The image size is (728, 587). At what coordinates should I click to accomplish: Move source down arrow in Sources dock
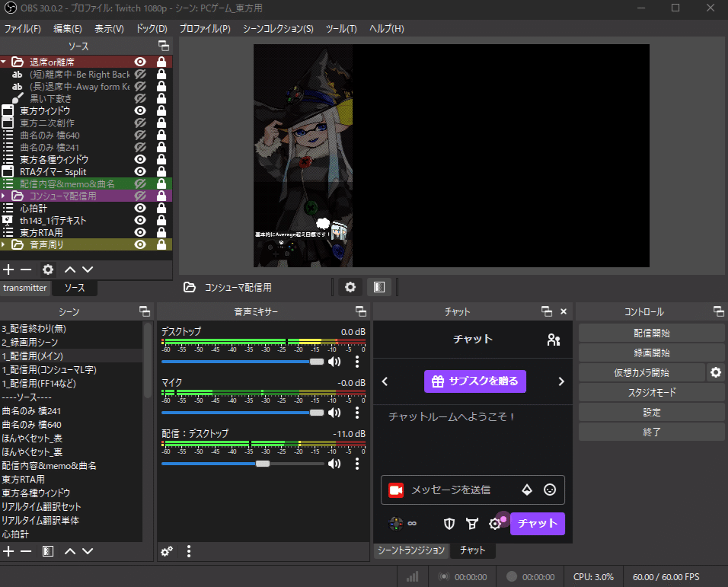pos(88,270)
